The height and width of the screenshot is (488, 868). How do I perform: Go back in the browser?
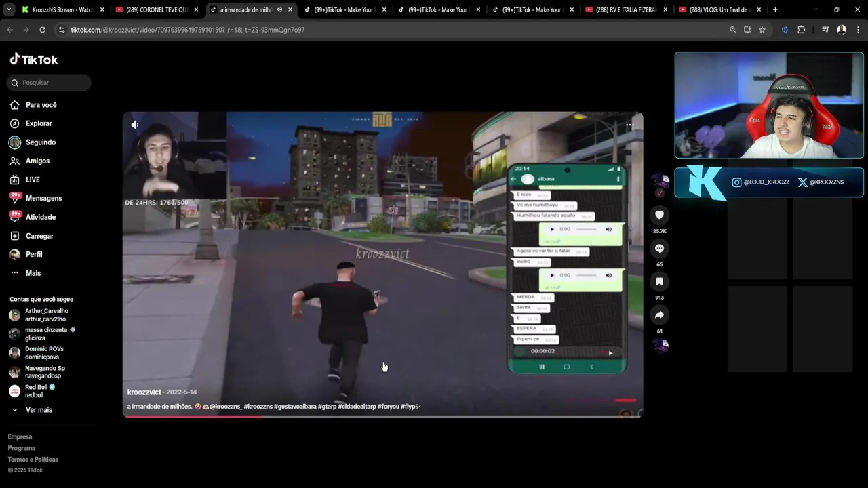pyautogui.click(x=10, y=30)
